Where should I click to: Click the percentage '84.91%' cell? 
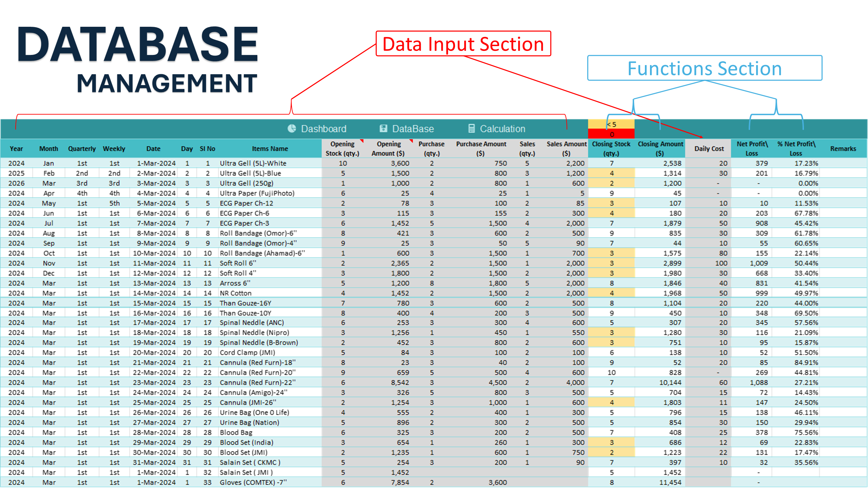pos(796,363)
